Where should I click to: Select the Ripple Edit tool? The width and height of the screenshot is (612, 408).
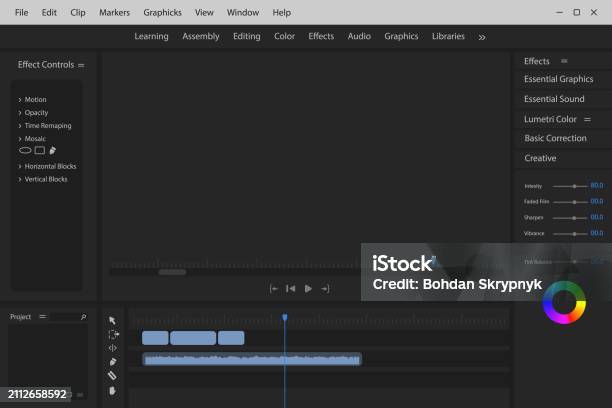coord(112,348)
